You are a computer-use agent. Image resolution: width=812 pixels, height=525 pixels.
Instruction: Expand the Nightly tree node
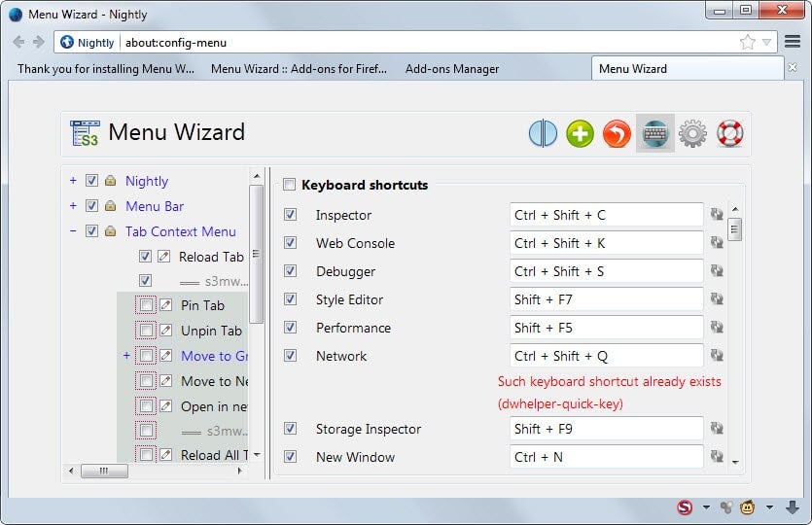(73, 181)
